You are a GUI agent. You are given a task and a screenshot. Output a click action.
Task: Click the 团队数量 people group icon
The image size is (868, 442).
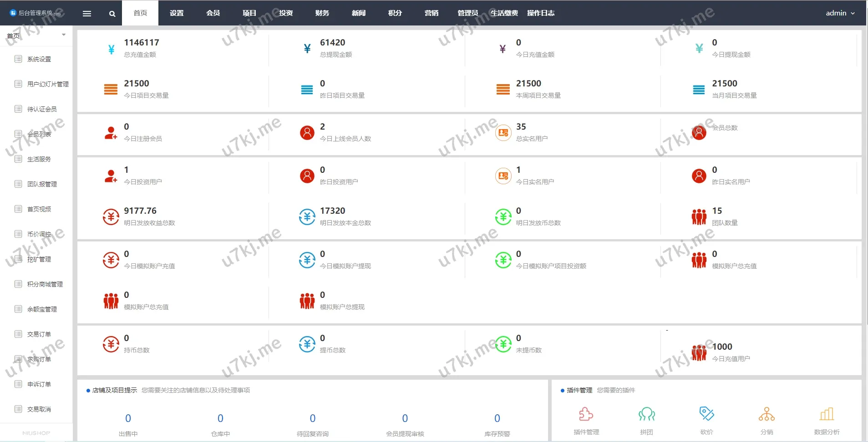click(x=699, y=217)
